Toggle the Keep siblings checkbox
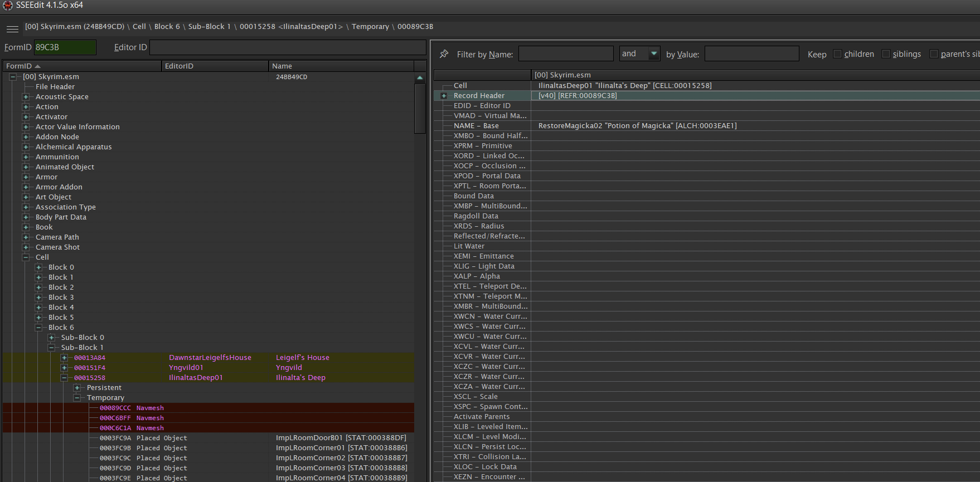Viewport: 980px width, 482px height. point(886,54)
